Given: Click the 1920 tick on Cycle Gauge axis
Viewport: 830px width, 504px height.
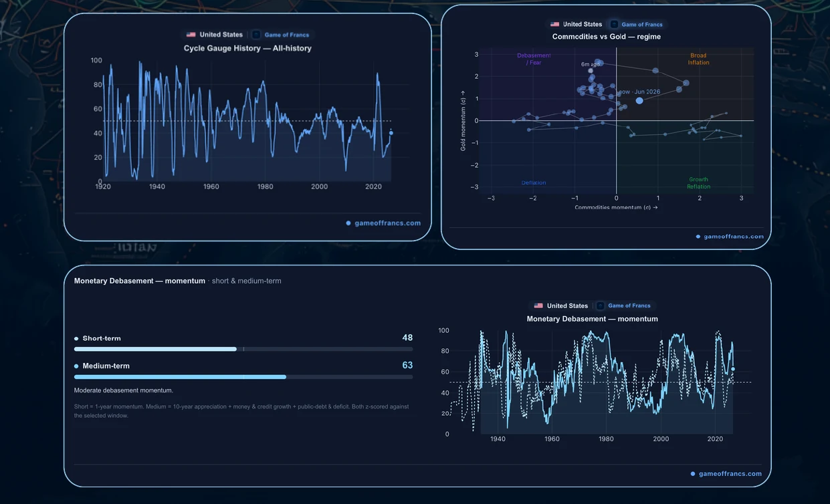Looking at the screenshot, I should coord(103,186).
